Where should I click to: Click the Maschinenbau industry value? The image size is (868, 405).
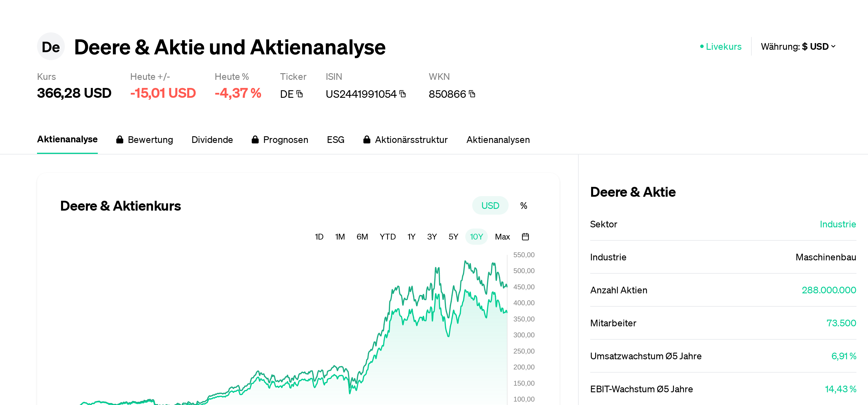(x=826, y=257)
